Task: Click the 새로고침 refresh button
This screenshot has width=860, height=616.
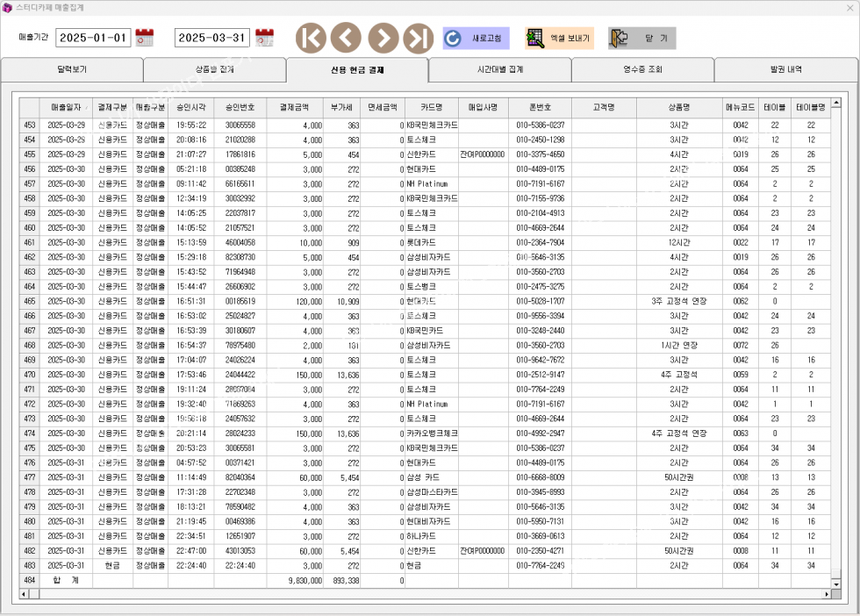Action: 476,39
